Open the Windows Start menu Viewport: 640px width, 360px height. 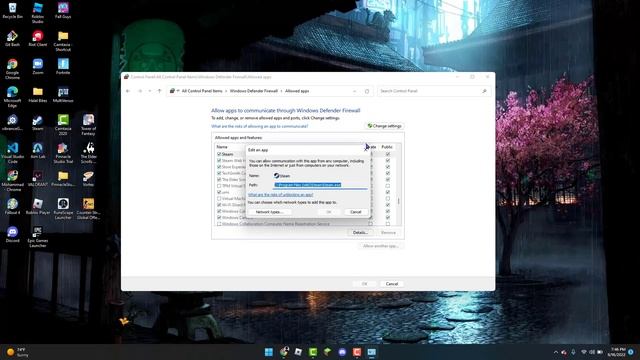[x=269, y=352]
